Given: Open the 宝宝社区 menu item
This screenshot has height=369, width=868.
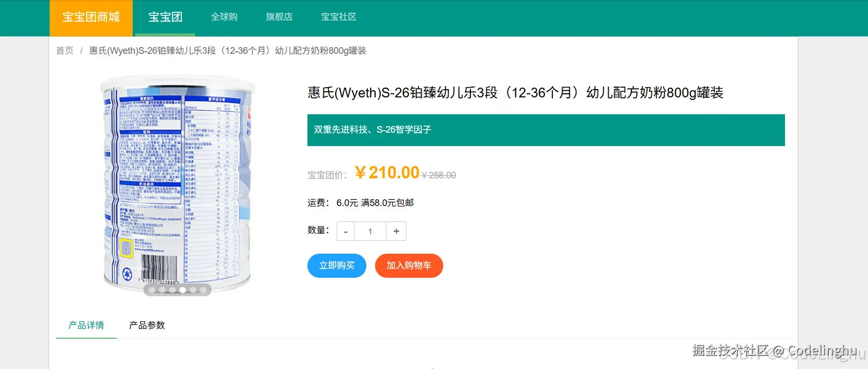Looking at the screenshot, I should click(338, 17).
